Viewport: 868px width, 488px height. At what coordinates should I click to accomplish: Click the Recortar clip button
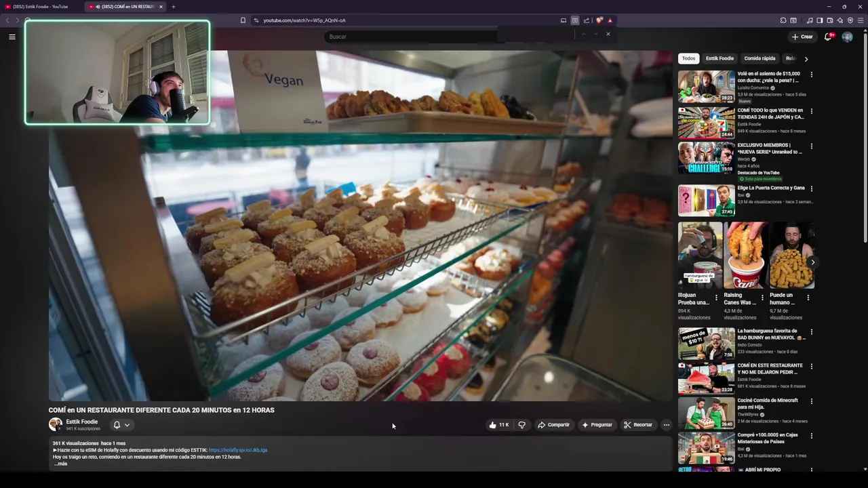pyautogui.click(x=638, y=425)
